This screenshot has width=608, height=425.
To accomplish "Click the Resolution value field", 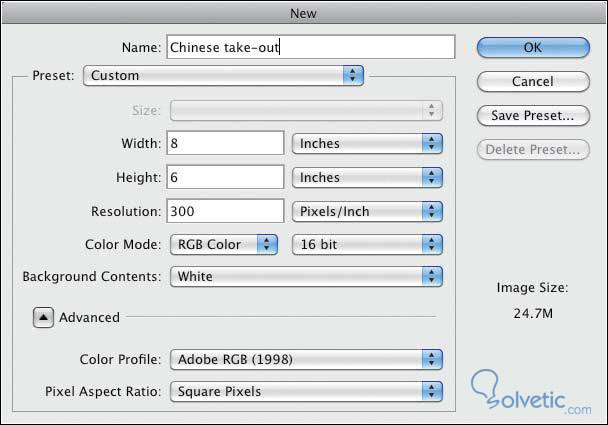I will point(226,211).
